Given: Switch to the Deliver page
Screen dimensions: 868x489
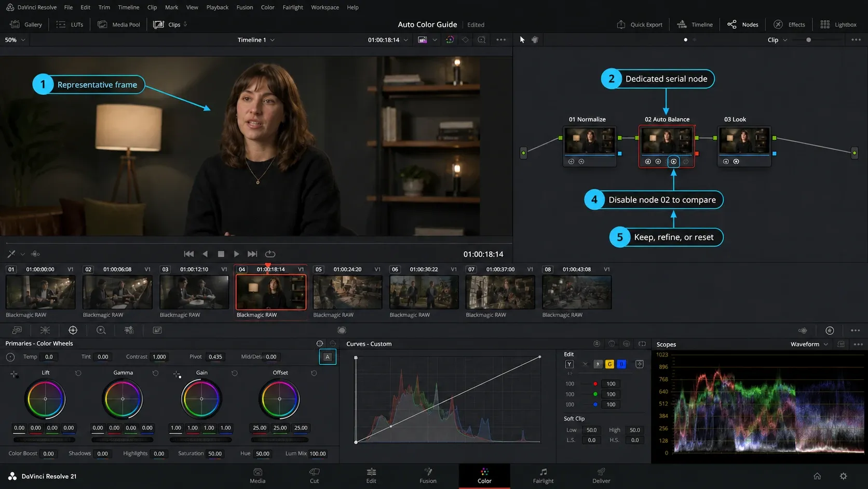Looking at the screenshot, I should (x=601, y=475).
